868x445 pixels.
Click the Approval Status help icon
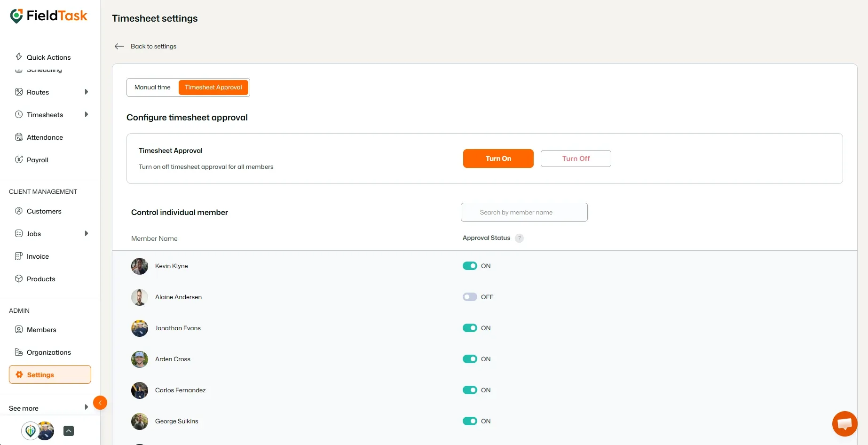point(519,238)
